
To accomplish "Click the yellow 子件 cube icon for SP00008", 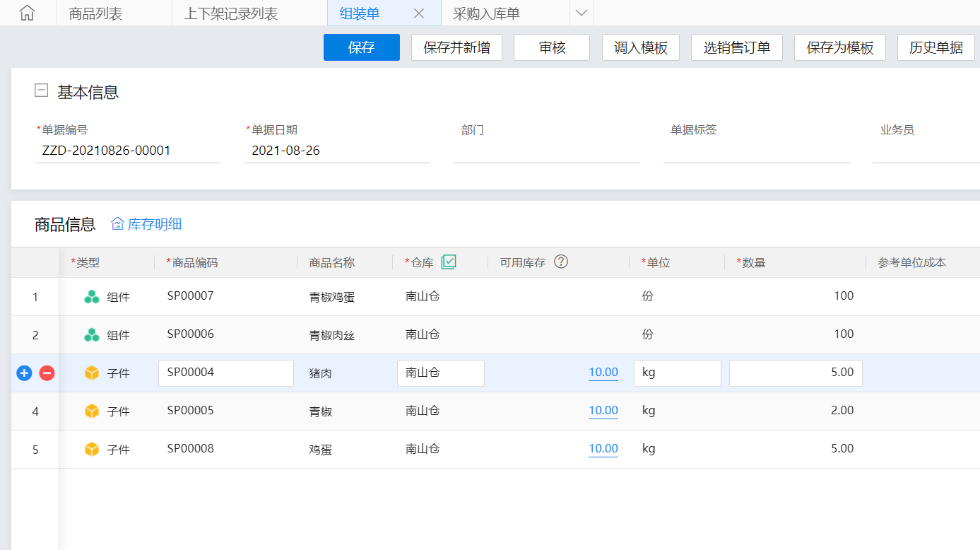I will click(x=92, y=449).
